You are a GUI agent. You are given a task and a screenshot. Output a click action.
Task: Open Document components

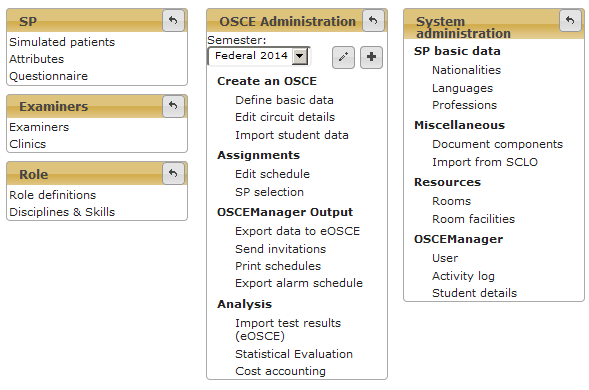[x=497, y=144]
